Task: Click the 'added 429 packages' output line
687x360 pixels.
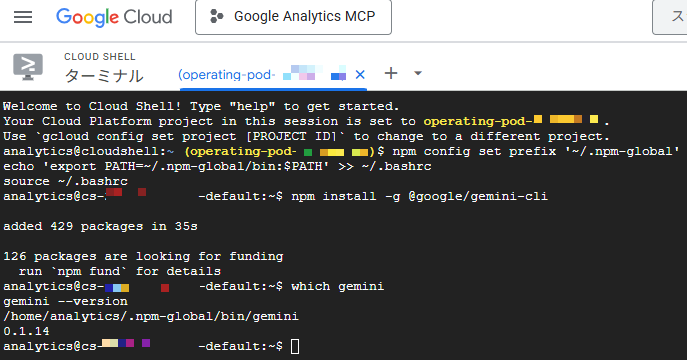Action: point(100,226)
